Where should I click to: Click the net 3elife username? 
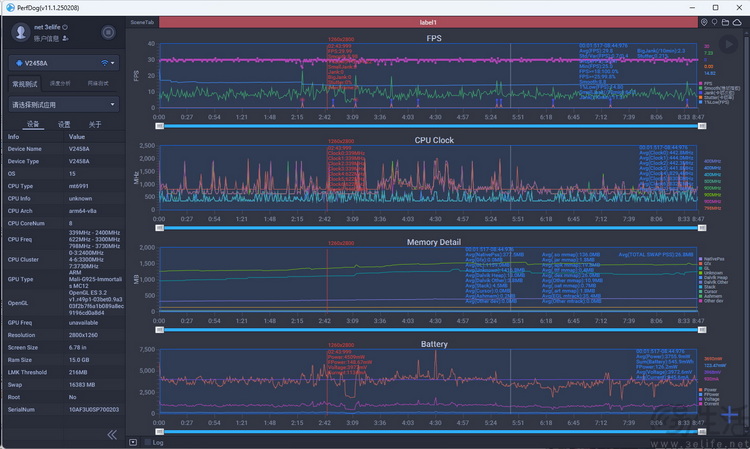[47, 27]
